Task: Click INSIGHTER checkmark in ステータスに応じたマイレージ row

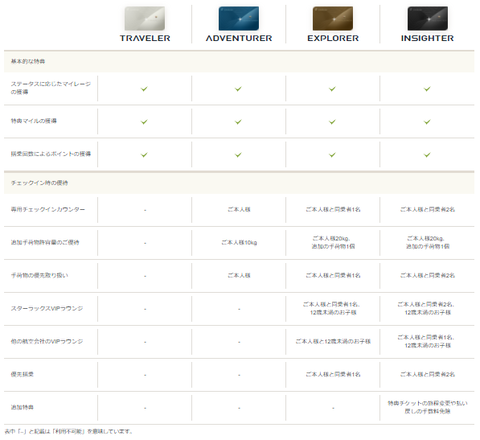Action: tap(427, 89)
